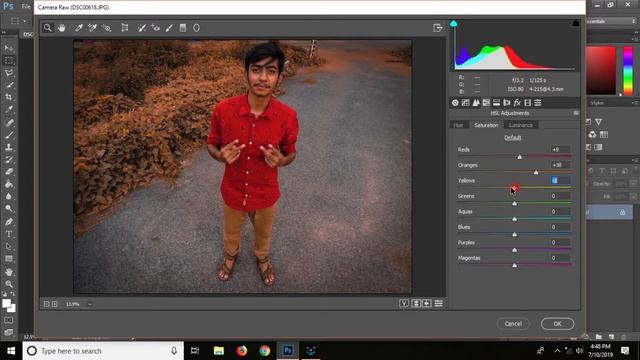Open the File menu in Photoshop
Screen dimensions: 640x360
coord(26,6)
